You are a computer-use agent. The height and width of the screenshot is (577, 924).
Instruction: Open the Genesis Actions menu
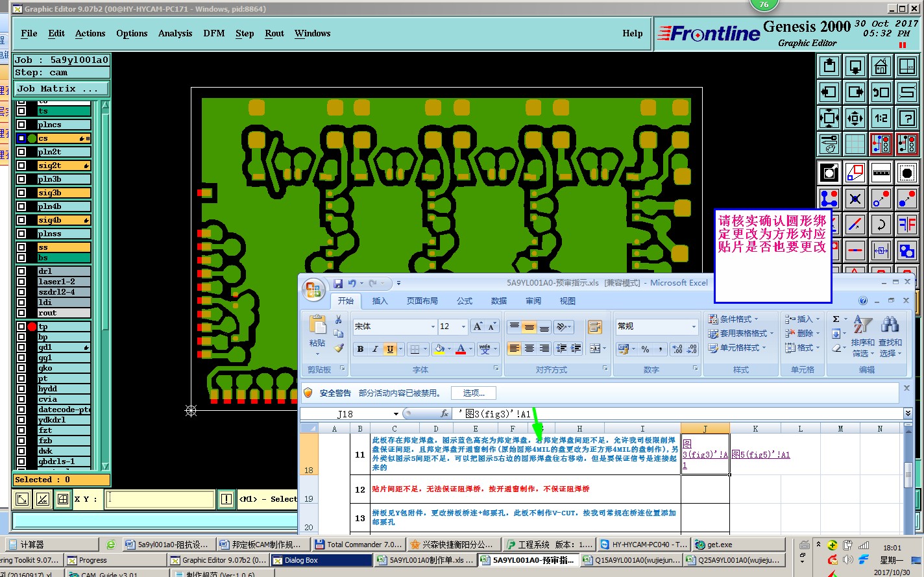pos(90,33)
